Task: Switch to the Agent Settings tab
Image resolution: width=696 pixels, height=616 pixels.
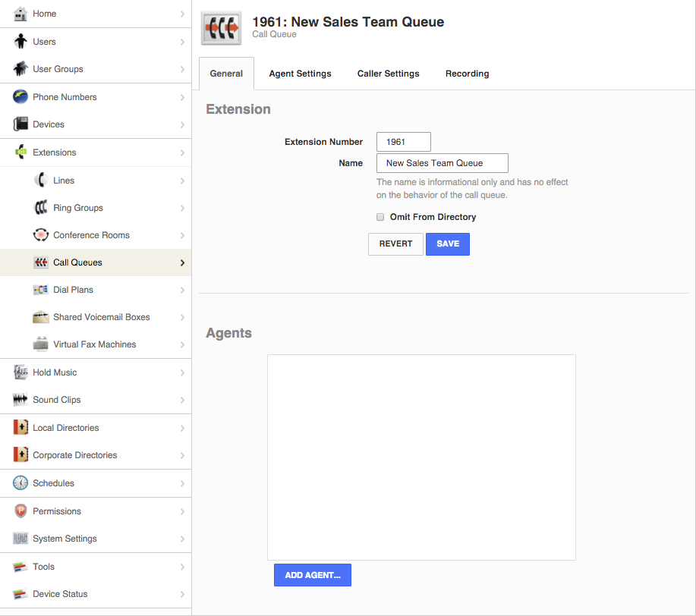Action: coord(300,74)
